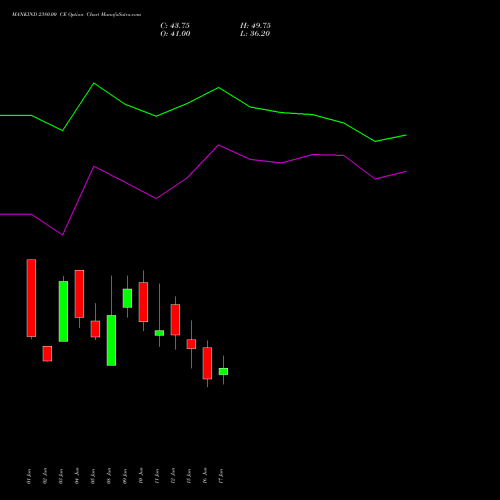Select the 10 date label on axis
500x500 pixels.
point(141,476)
